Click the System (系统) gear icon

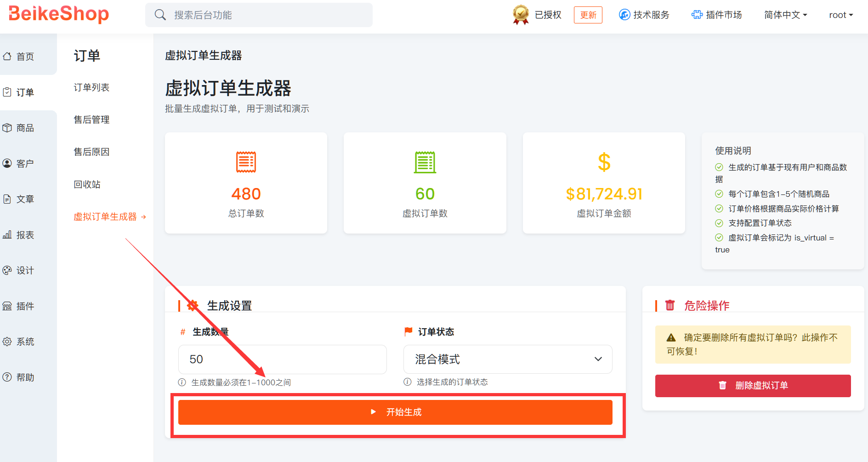(7, 342)
